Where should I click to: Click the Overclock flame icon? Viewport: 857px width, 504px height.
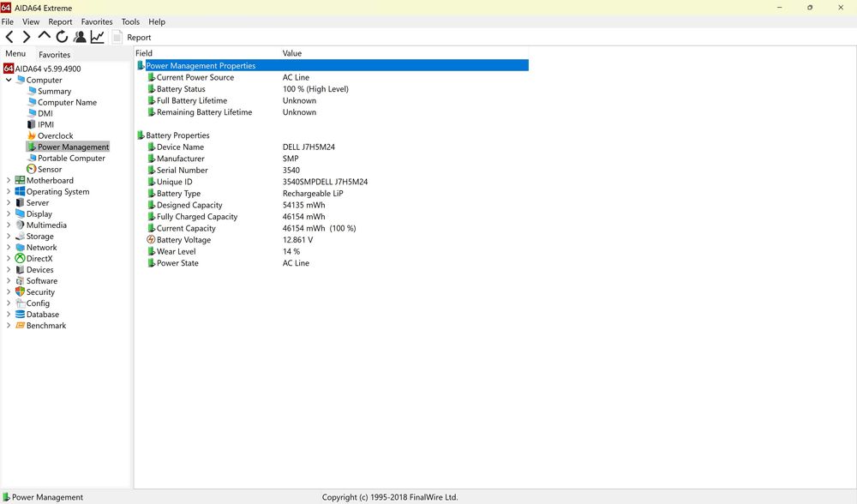pos(32,135)
